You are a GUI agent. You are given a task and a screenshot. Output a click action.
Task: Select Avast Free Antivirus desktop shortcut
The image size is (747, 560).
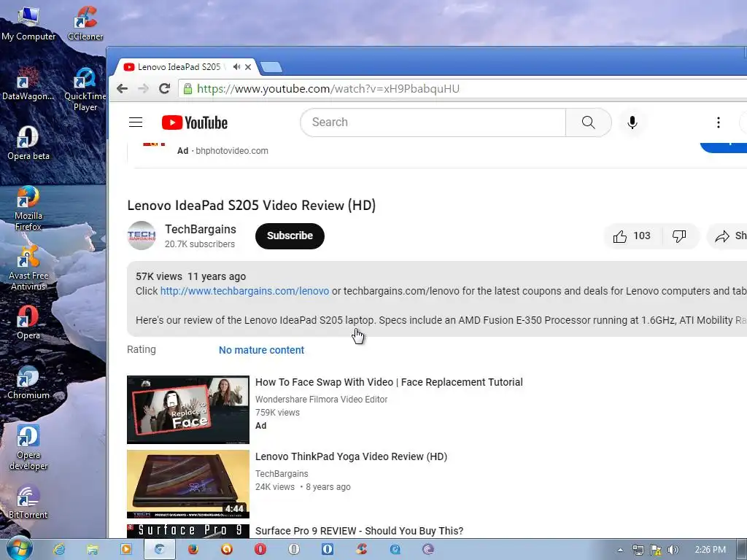pos(28,268)
